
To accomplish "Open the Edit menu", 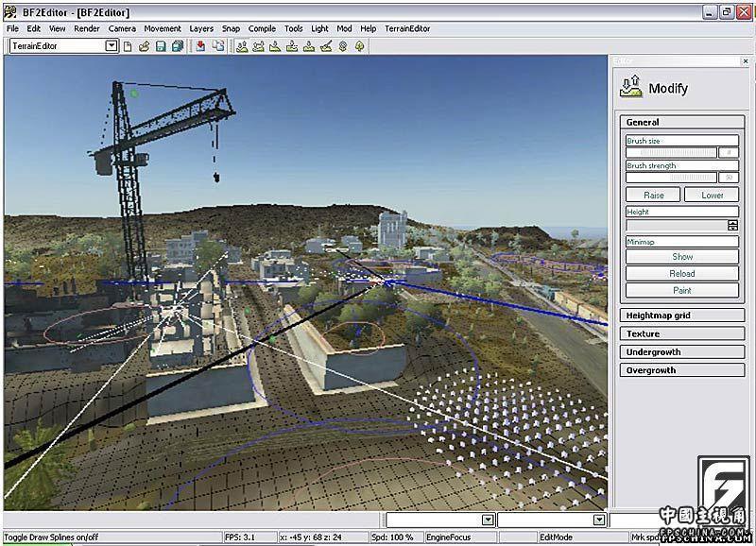I will click(34, 28).
